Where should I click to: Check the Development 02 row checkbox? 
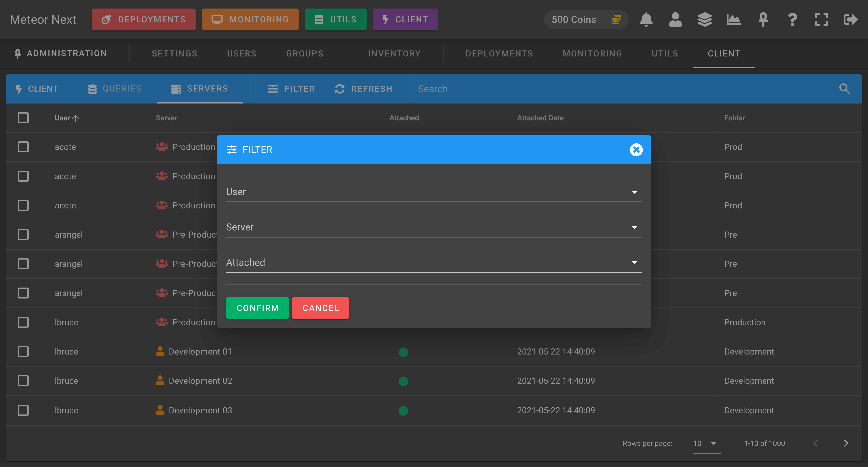pyautogui.click(x=23, y=381)
